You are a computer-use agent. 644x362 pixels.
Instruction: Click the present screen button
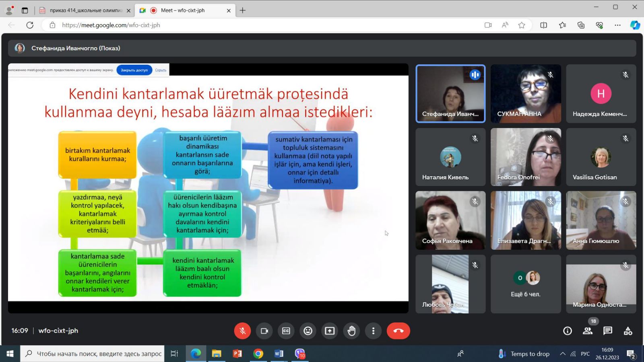tap(330, 331)
